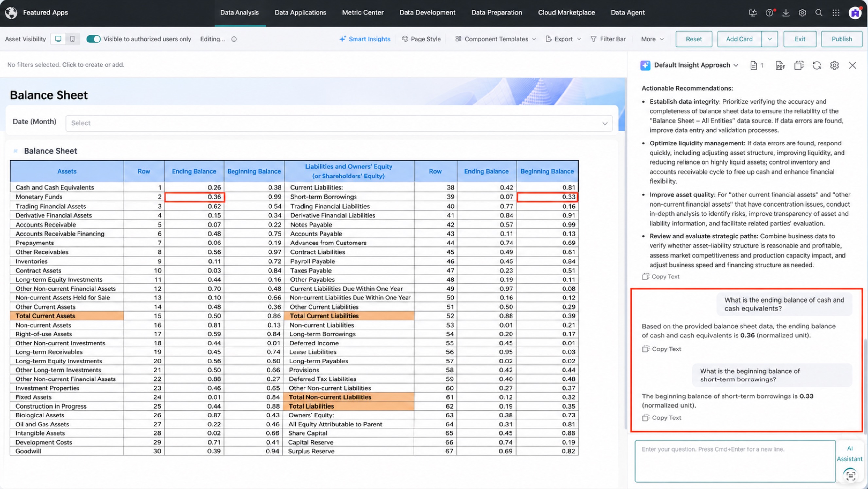Image resolution: width=868 pixels, height=489 pixels.
Task: Expand Component Templates dropdown
Action: (495, 39)
